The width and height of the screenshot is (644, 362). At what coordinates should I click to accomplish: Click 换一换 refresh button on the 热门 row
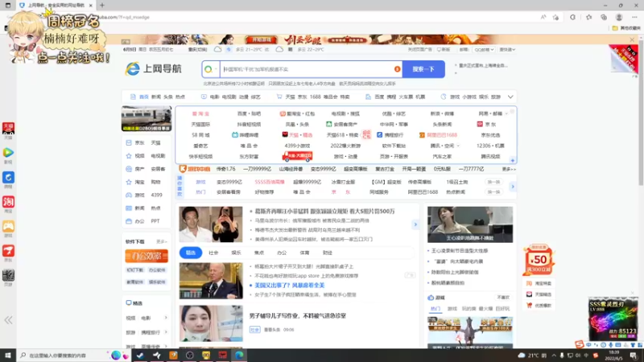point(493,192)
